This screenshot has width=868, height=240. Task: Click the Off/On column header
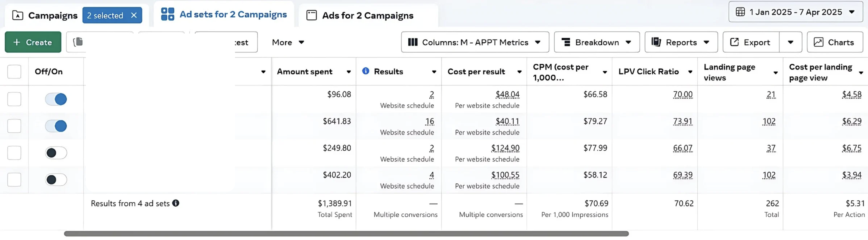coord(49,71)
